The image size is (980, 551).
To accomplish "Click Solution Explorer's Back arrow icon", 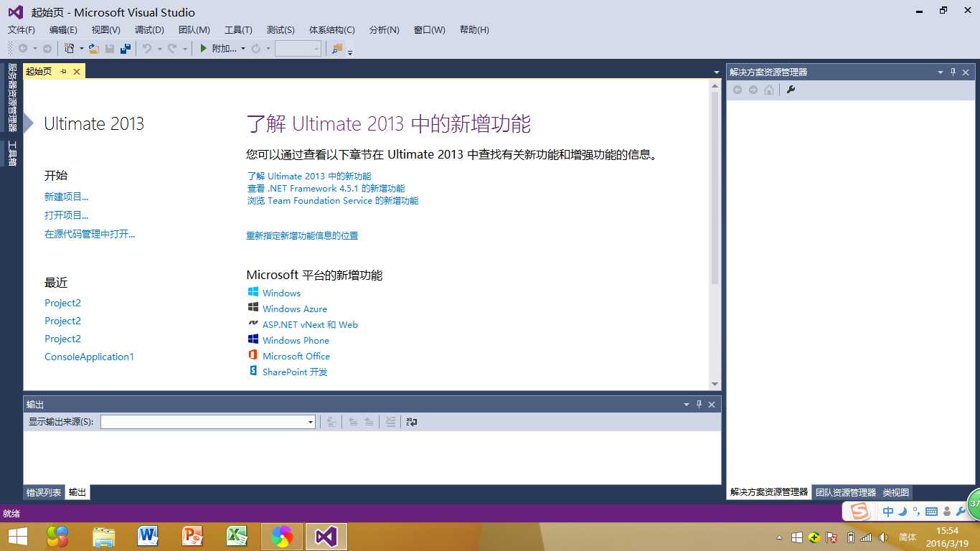I will click(x=738, y=90).
